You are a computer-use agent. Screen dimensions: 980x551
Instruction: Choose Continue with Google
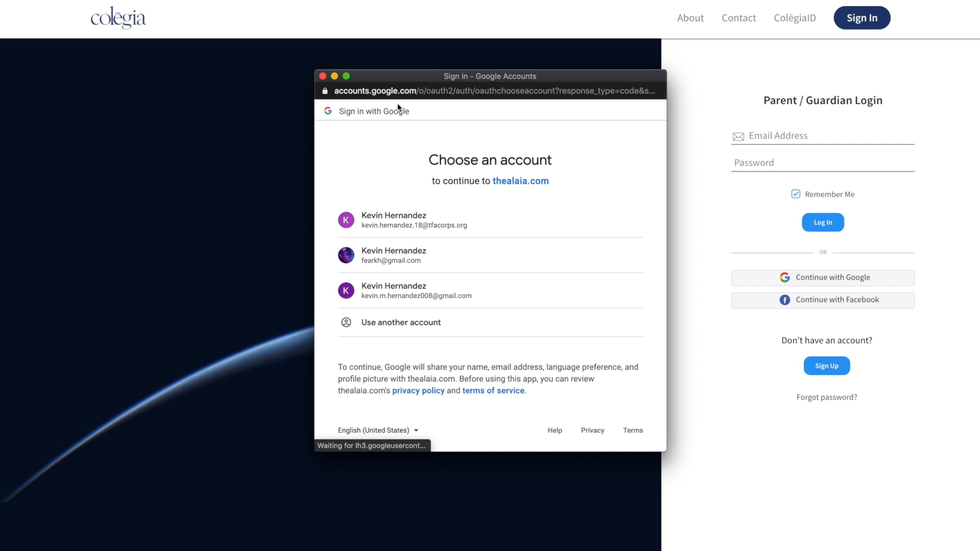823,278
